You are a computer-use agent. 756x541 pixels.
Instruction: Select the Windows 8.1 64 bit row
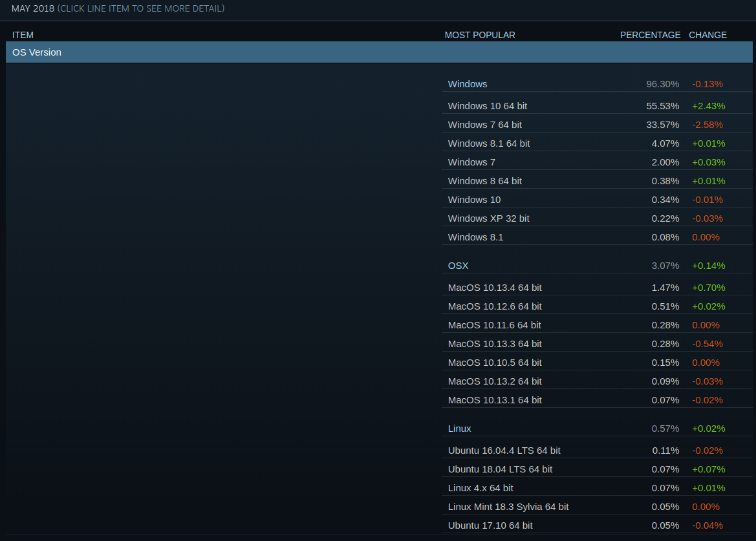pyautogui.click(x=597, y=143)
